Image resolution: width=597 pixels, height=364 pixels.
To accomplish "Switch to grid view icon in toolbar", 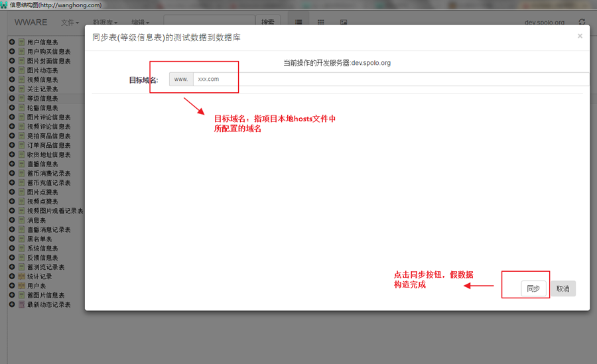I will [321, 22].
